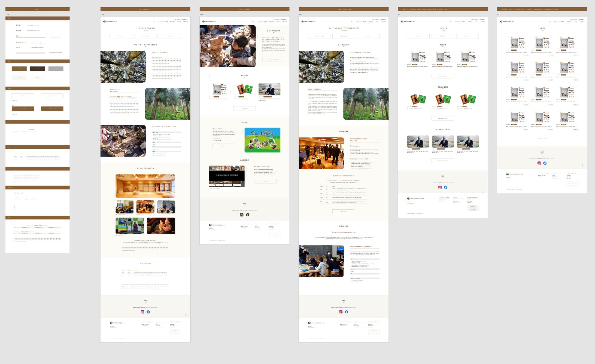Click the ホーム item in the navigation menu
This screenshot has height=364, width=595.
(154, 22)
